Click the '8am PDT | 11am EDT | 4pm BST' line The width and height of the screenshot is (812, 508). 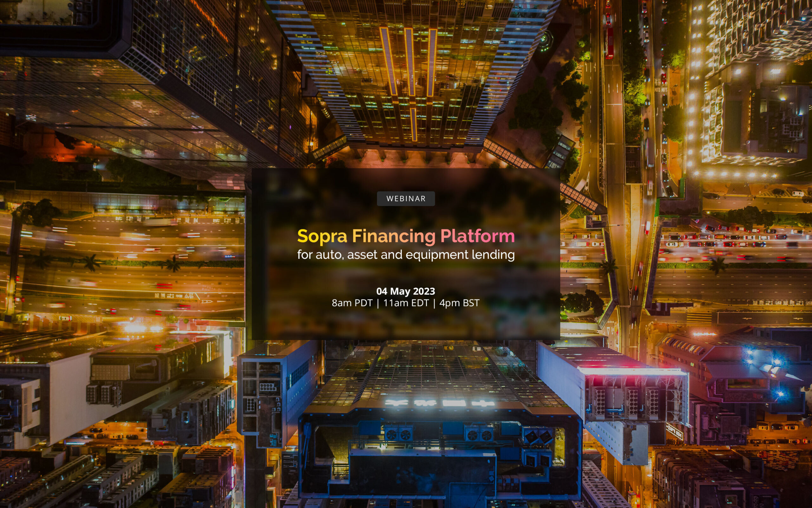tap(406, 303)
